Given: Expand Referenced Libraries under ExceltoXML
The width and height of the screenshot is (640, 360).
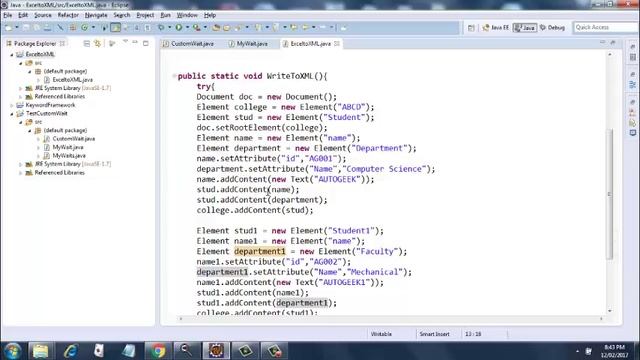Looking at the screenshot, I should coord(21,97).
